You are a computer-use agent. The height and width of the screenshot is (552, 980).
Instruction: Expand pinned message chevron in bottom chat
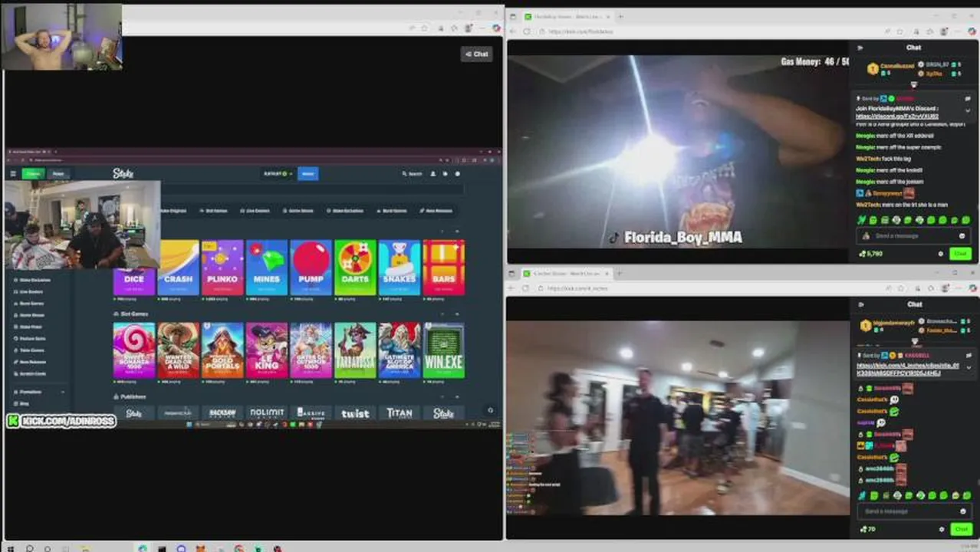968,367
